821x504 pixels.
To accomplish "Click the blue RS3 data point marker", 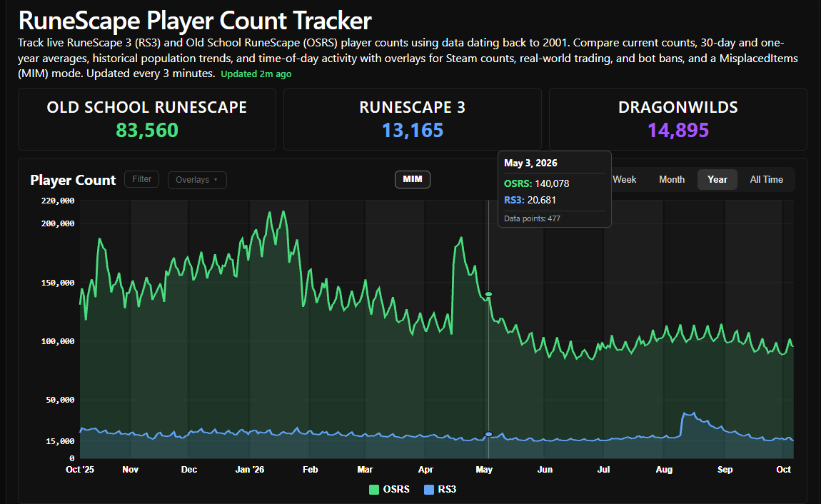I will (488, 434).
